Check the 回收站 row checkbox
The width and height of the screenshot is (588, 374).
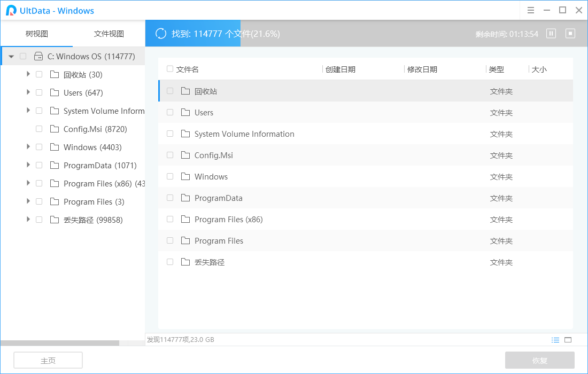click(169, 91)
